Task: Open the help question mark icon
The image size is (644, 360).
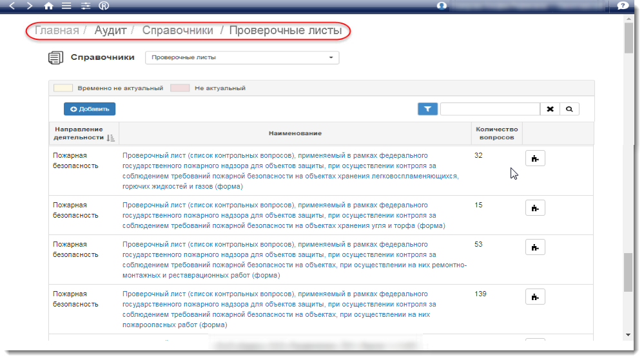Action: click(x=622, y=6)
